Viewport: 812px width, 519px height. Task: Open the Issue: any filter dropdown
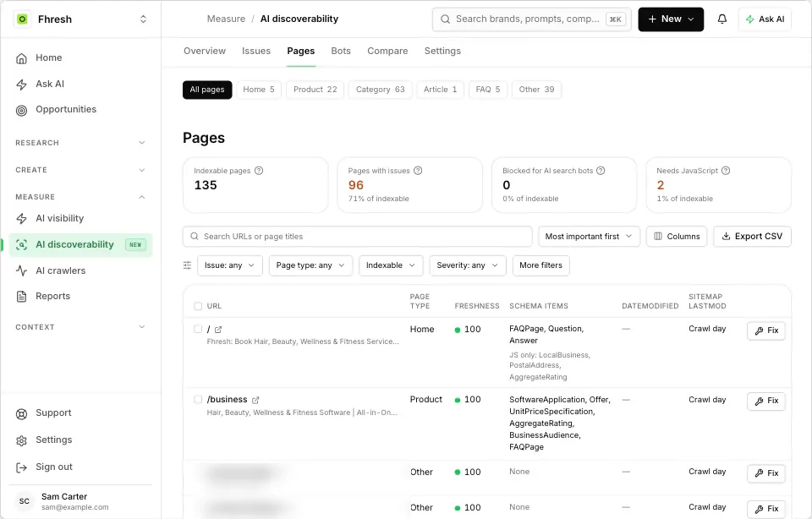point(230,265)
